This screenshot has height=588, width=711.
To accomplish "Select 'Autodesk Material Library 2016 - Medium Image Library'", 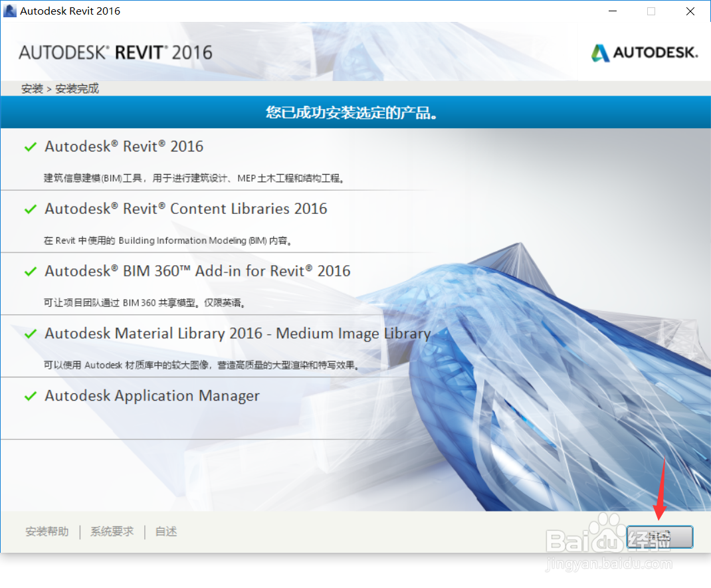I will pyautogui.click(x=238, y=334).
